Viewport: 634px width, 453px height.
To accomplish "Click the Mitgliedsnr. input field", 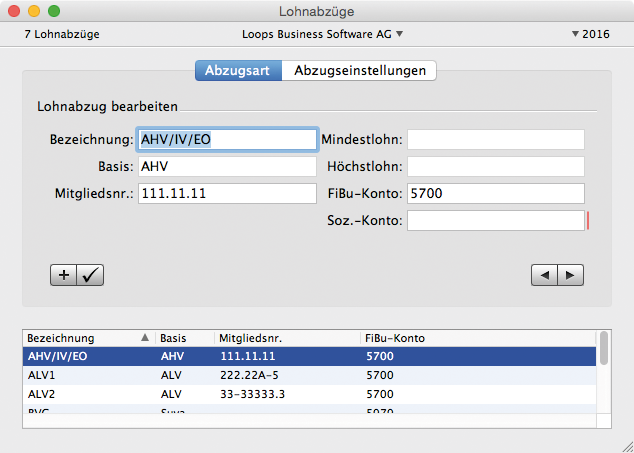I will 227,193.
